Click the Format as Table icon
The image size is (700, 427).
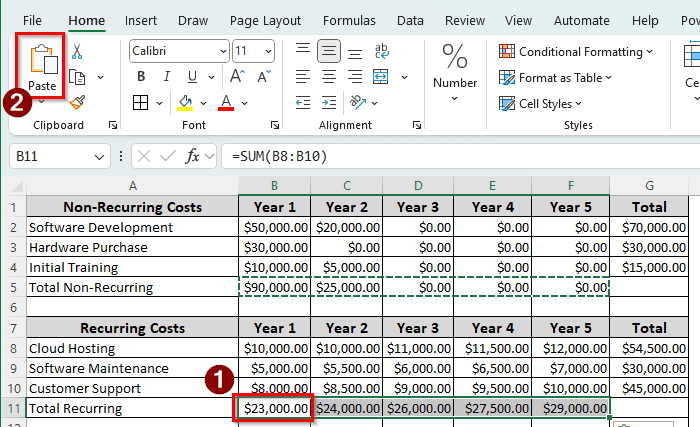point(507,78)
